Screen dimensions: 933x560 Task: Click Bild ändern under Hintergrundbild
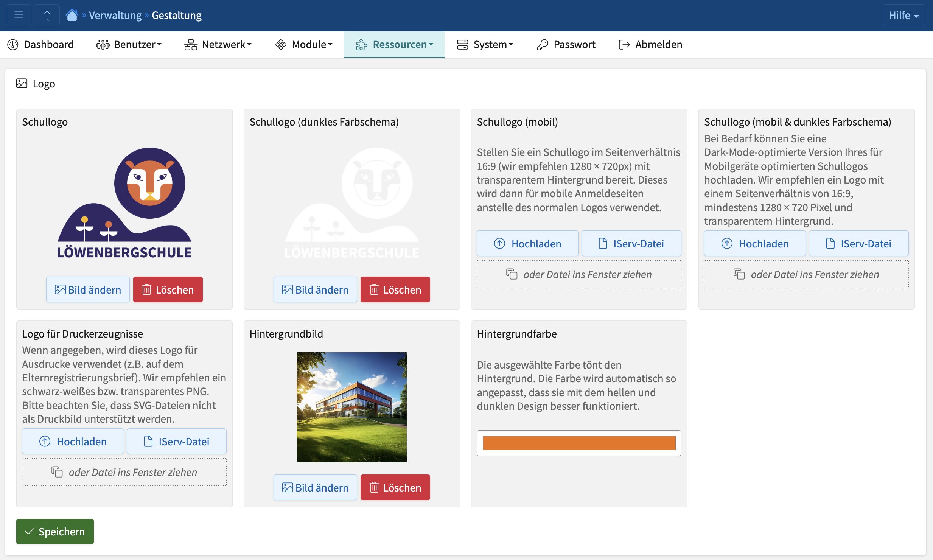[x=315, y=487]
